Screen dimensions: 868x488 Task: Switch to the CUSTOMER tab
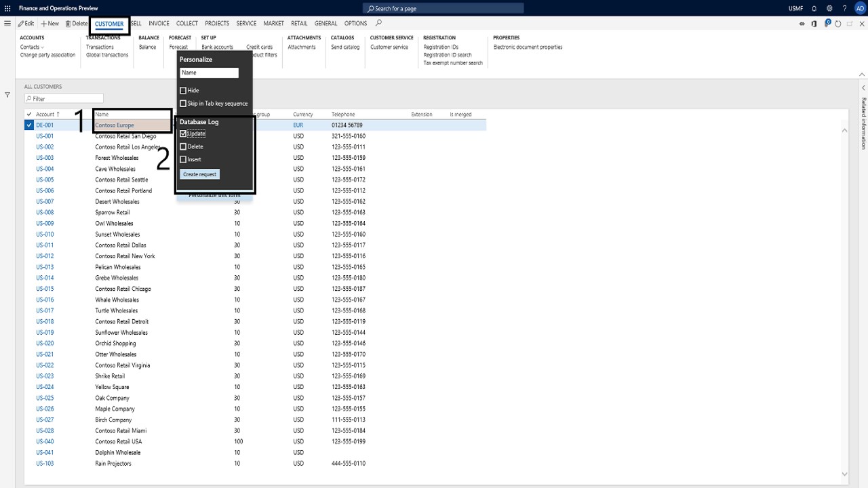pyautogui.click(x=109, y=24)
